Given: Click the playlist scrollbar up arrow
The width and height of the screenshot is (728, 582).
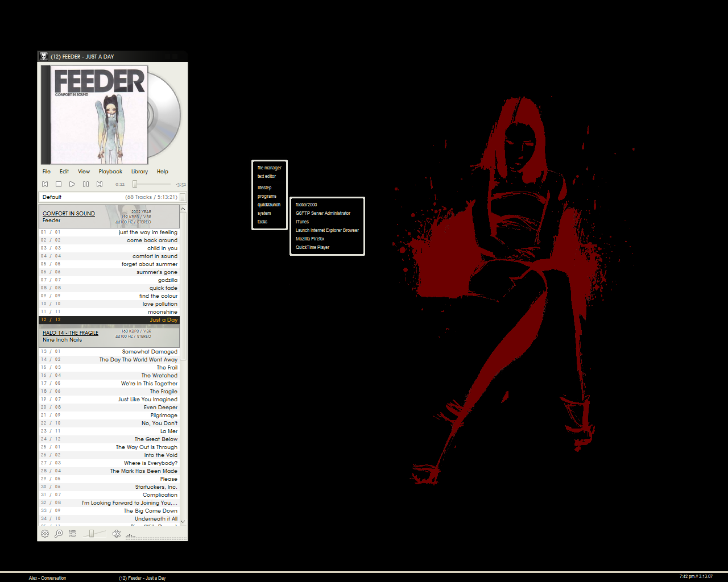Looking at the screenshot, I should pyautogui.click(x=183, y=209).
